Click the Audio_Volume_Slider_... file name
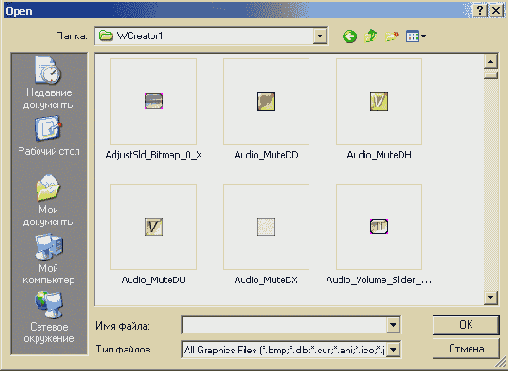The height and width of the screenshot is (371, 508). [379, 280]
